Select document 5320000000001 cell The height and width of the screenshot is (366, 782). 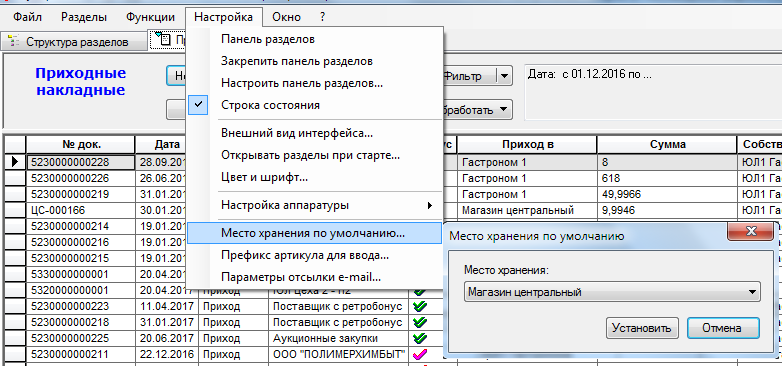[x=81, y=290]
